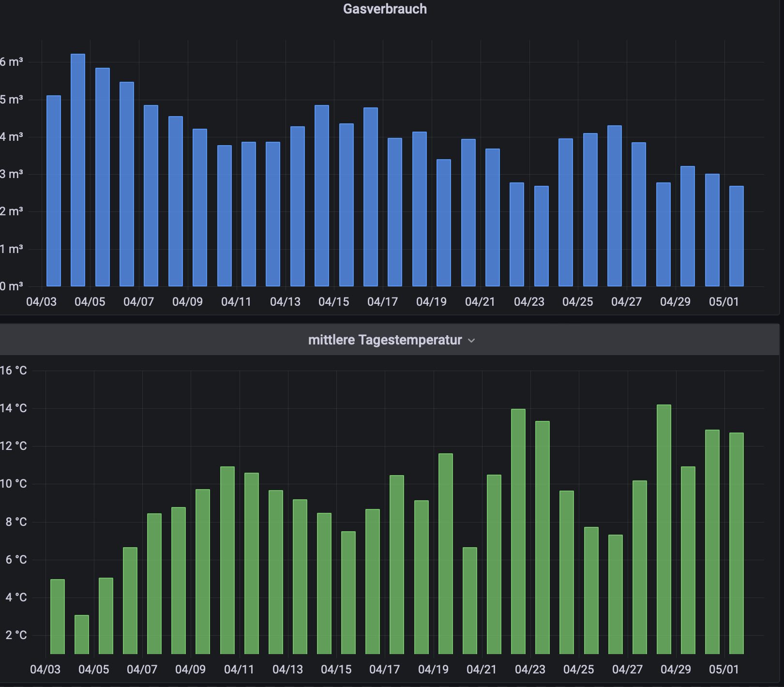This screenshot has height=687, width=784.
Task: Click the 1 m³ axis label
Action: [12, 249]
